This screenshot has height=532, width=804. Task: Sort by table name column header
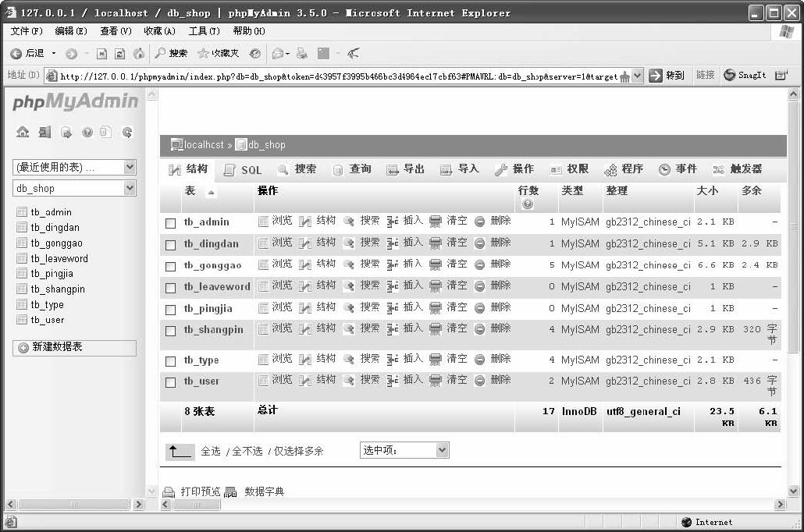pyautogui.click(x=190, y=190)
